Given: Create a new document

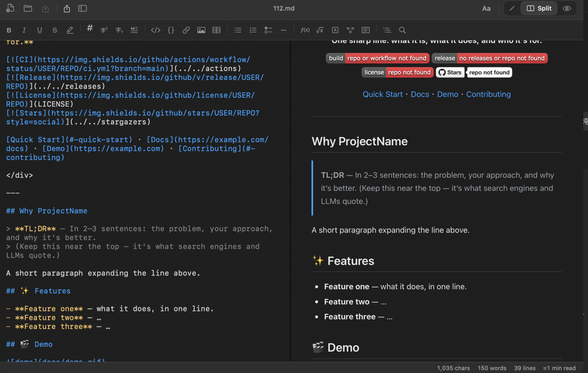Looking at the screenshot, I should click(x=10, y=8).
